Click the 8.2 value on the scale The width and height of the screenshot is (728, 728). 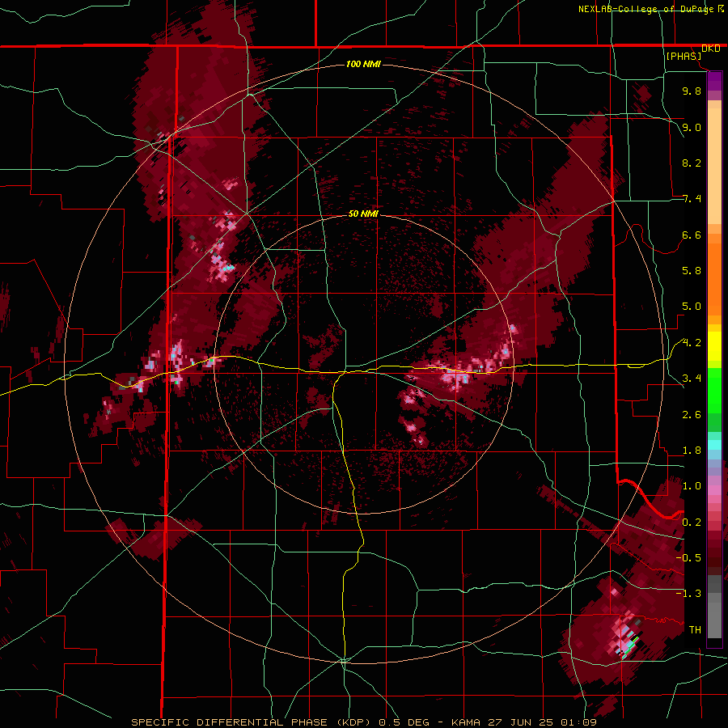click(x=692, y=163)
